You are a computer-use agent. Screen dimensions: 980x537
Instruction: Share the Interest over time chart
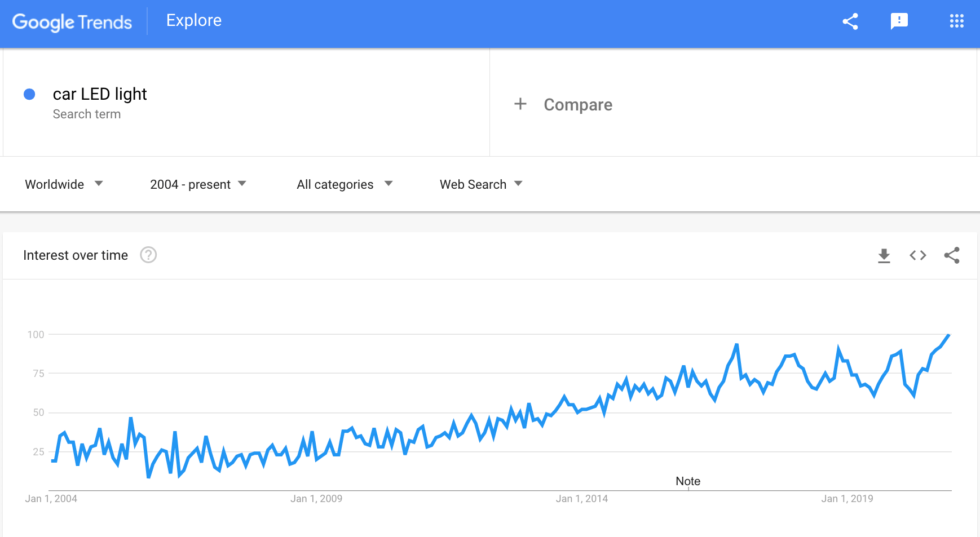[x=952, y=255]
